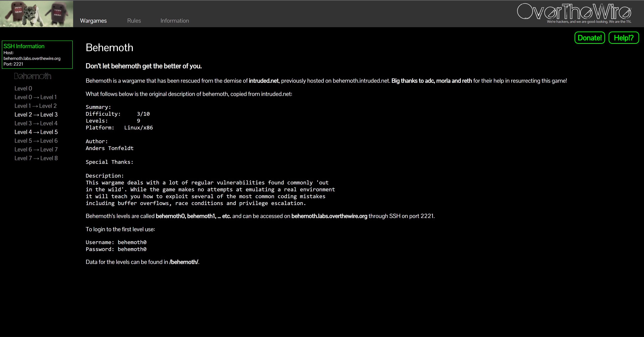Go to Level 0 page
644x337 pixels.
click(23, 88)
